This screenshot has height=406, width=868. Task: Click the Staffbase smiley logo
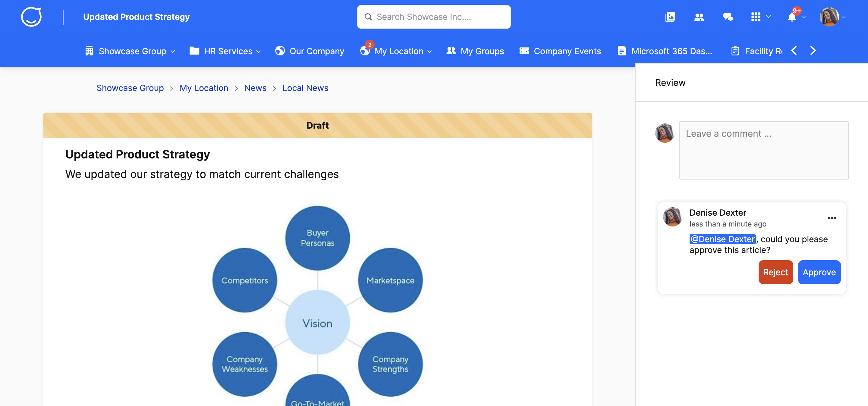[31, 17]
